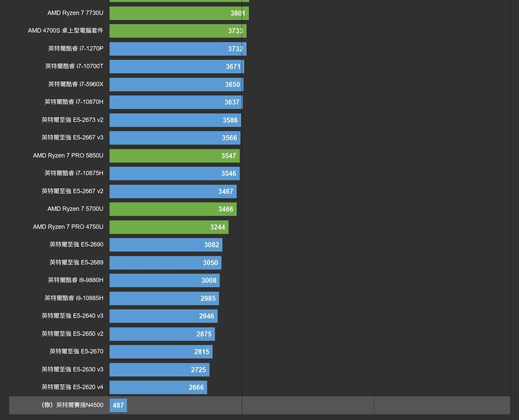Click the 3650 score value
The width and height of the screenshot is (519, 420).
tap(232, 85)
